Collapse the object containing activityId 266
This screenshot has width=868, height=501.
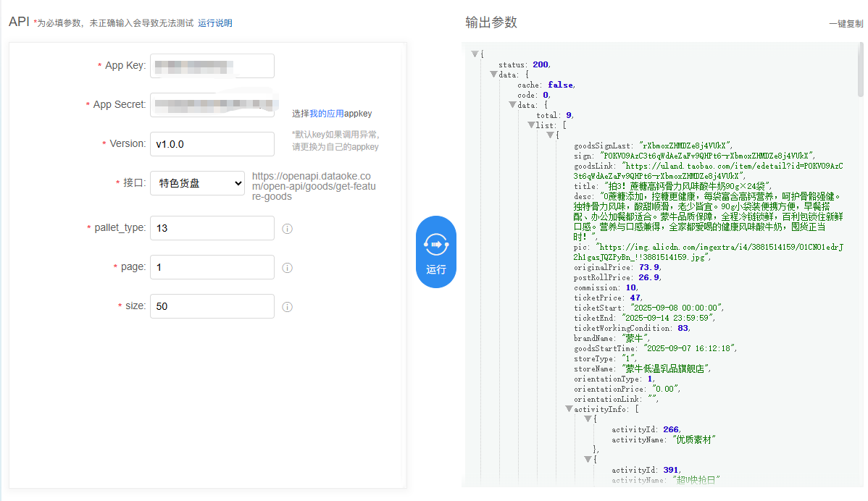point(588,419)
